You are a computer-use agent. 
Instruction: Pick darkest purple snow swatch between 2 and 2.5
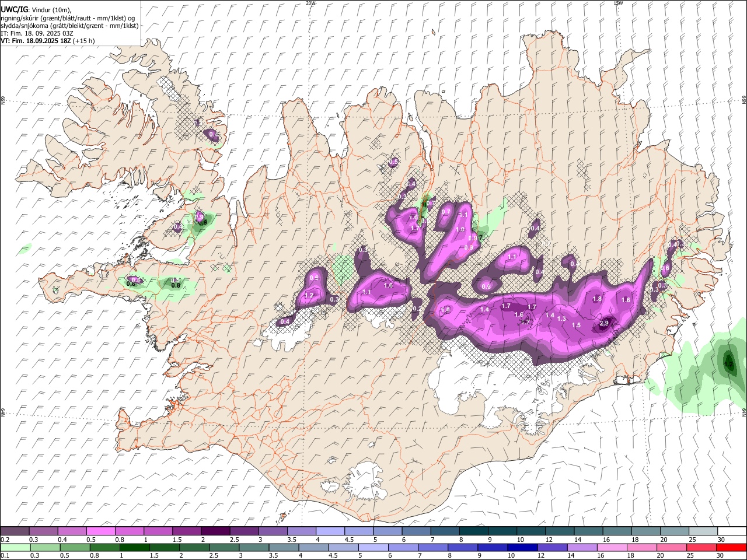[x=215, y=531]
